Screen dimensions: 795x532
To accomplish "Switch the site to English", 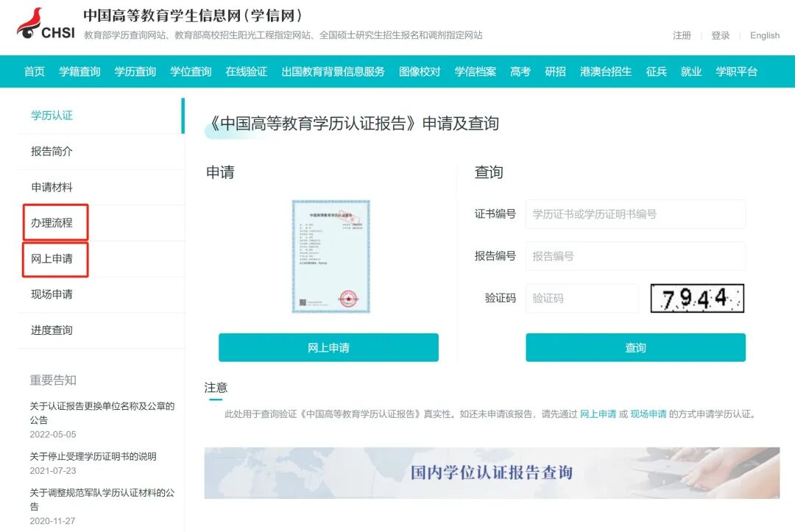I will [765, 35].
